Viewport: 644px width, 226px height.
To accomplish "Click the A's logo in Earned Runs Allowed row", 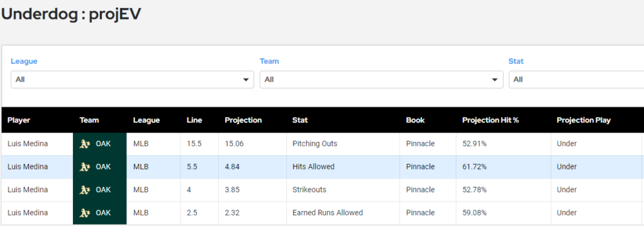I will [x=85, y=213].
